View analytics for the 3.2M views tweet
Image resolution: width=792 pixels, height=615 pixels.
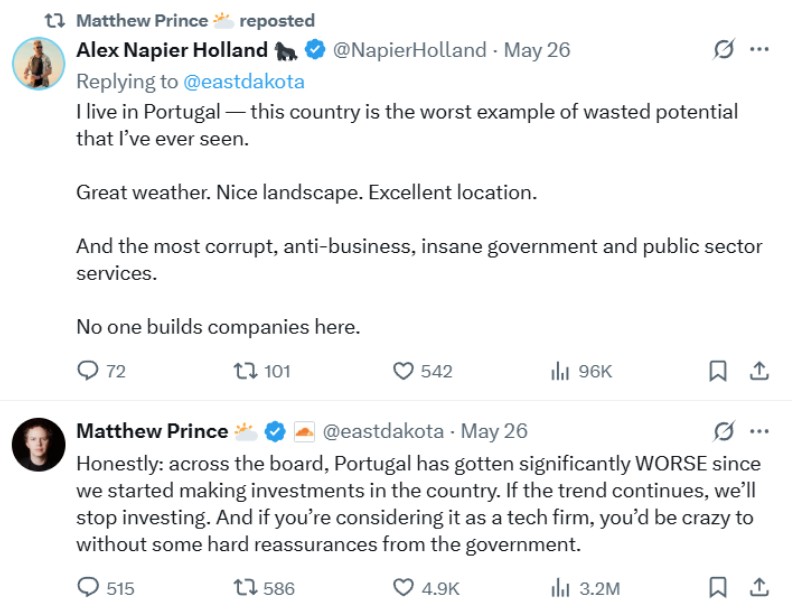point(560,588)
